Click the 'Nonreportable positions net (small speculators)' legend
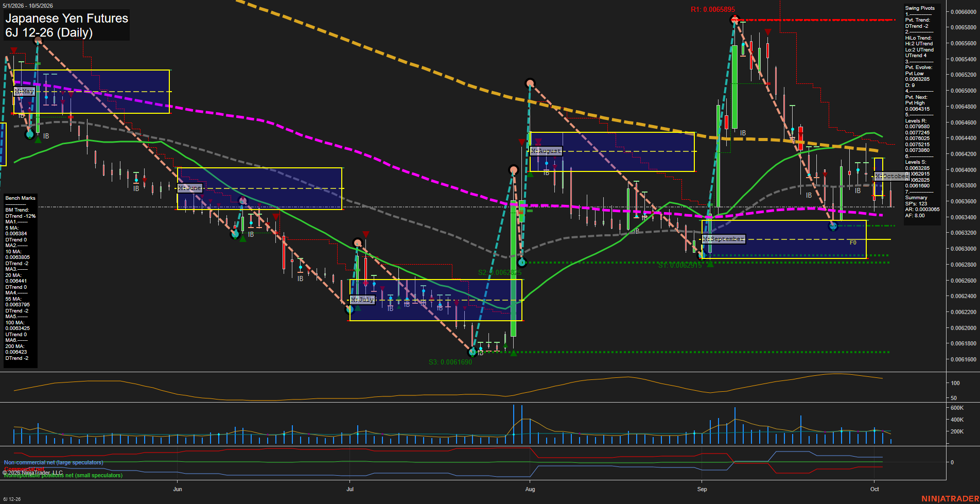Image resolution: width=980 pixels, height=504 pixels. [63, 475]
